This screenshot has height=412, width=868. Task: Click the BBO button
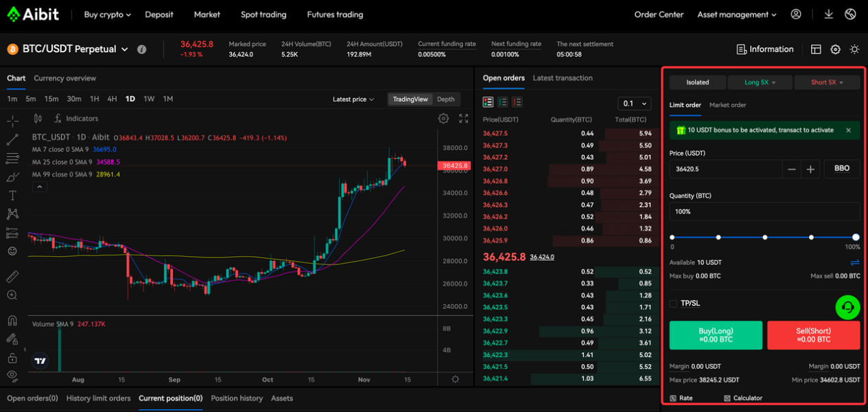point(842,169)
